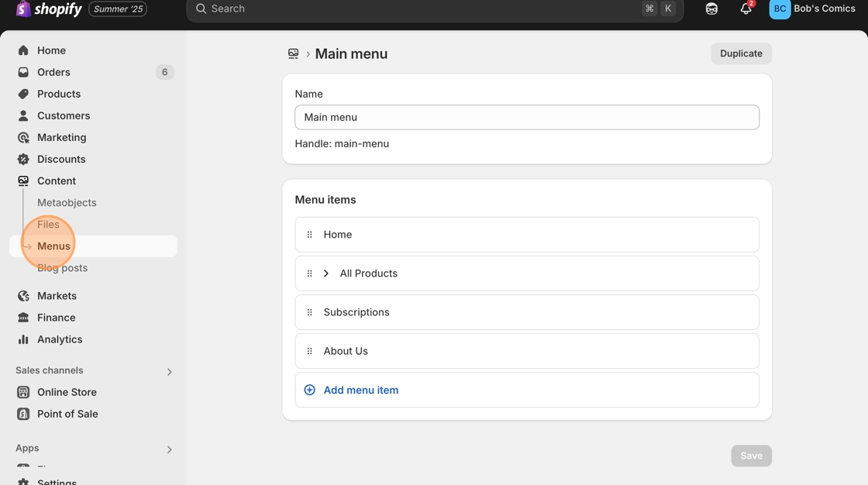Viewport: 868px width, 485px height.
Task: Click the plus icon for Add menu item
Action: pyautogui.click(x=310, y=390)
